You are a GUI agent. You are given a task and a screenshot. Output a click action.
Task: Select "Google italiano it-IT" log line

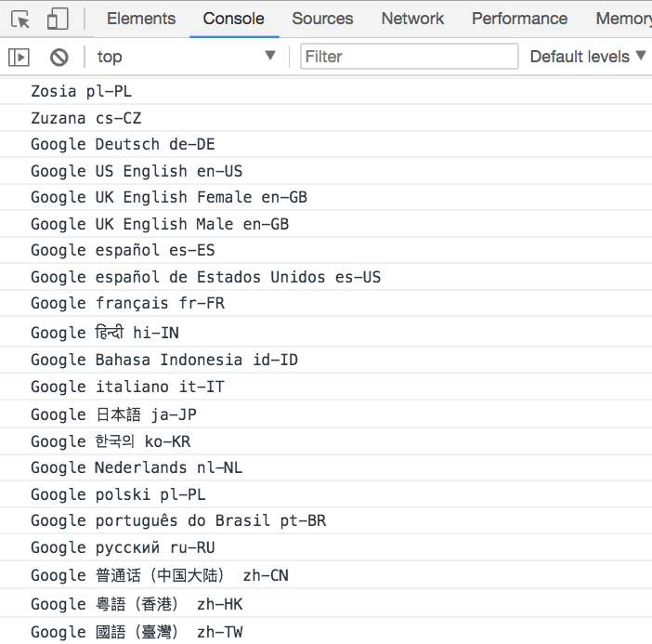click(326, 387)
